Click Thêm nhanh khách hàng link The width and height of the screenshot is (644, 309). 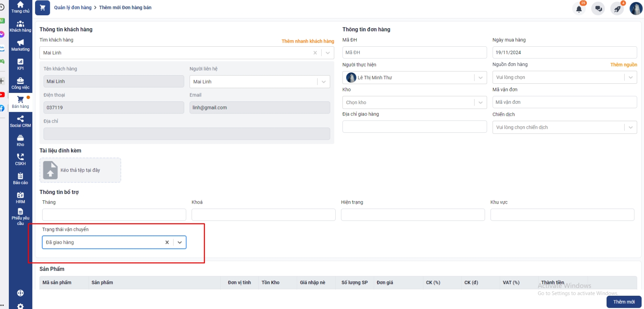click(x=308, y=41)
